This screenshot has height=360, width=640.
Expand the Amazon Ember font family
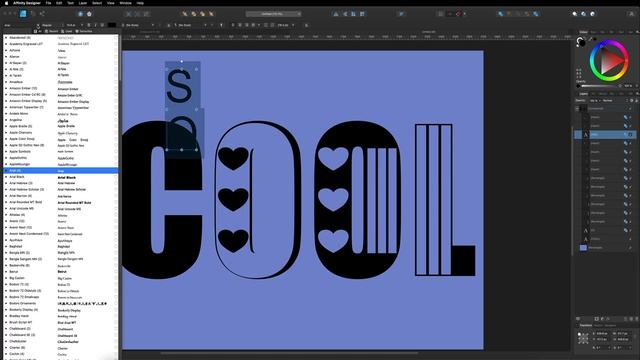tap(6, 88)
